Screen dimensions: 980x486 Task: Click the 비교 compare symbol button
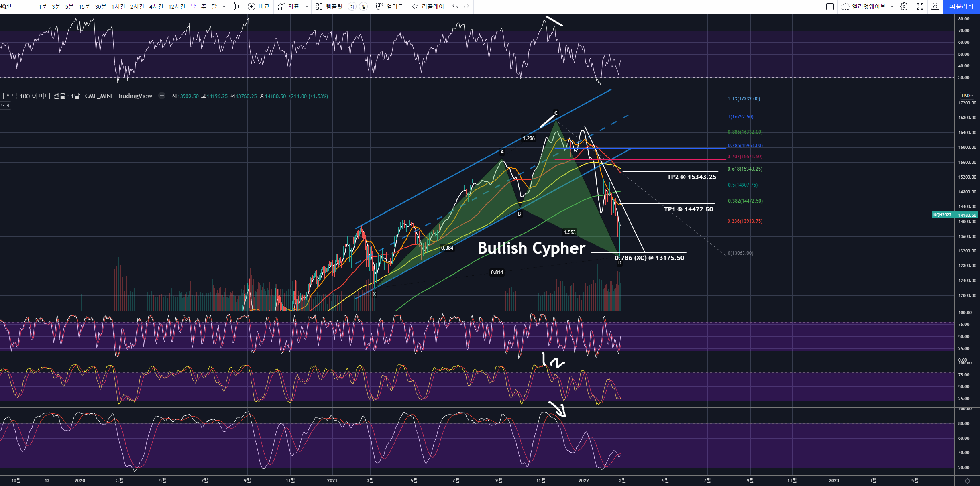[259, 6]
